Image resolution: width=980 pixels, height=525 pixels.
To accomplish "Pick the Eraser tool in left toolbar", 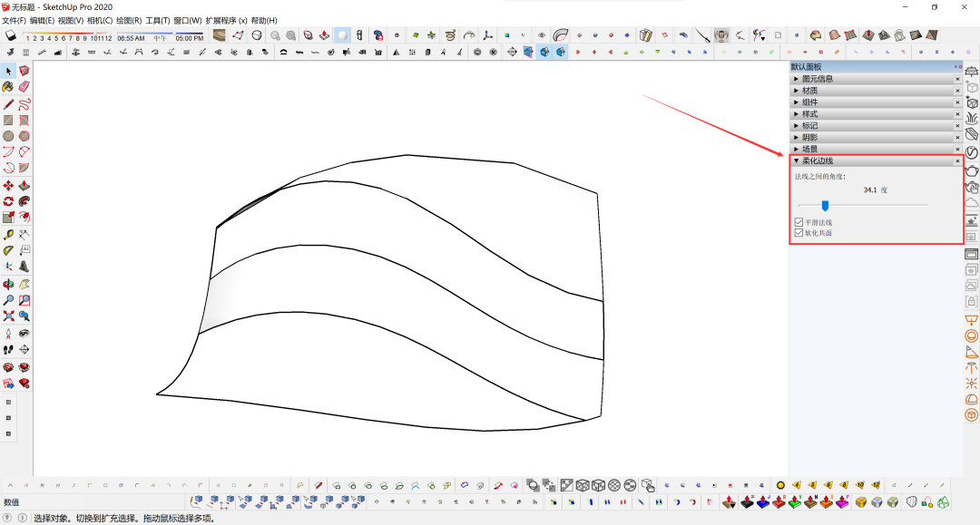I will [x=24, y=87].
